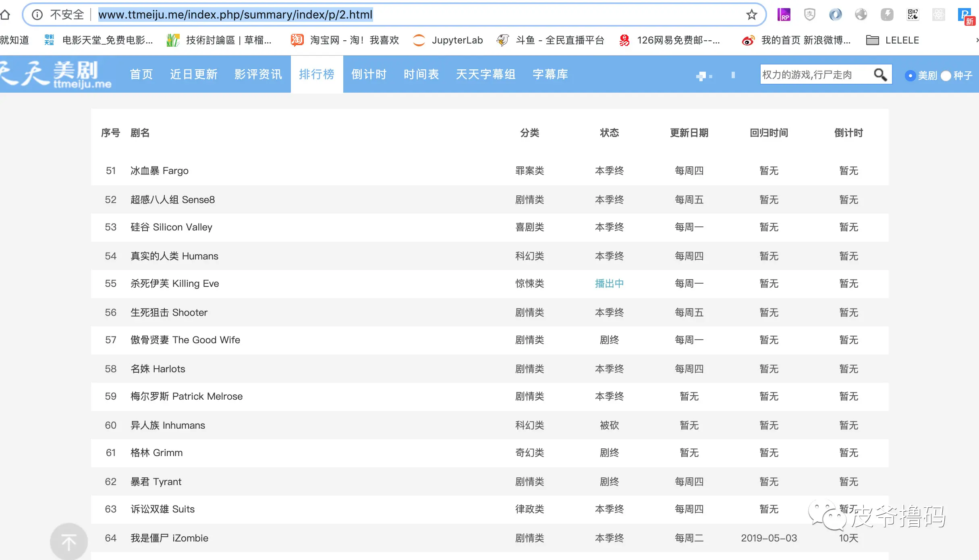The width and height of the screenshot is (979, 560).
Task: Open the 排行榜 navigation tab
Action: pyautogui.click(x=317, y=74)
